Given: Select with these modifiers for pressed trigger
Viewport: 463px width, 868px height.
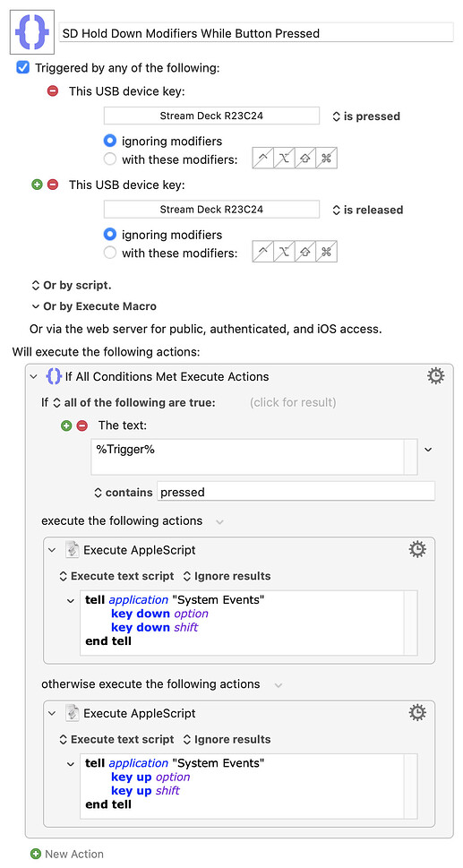Looking at the screenshot, I should click(110, 159).
